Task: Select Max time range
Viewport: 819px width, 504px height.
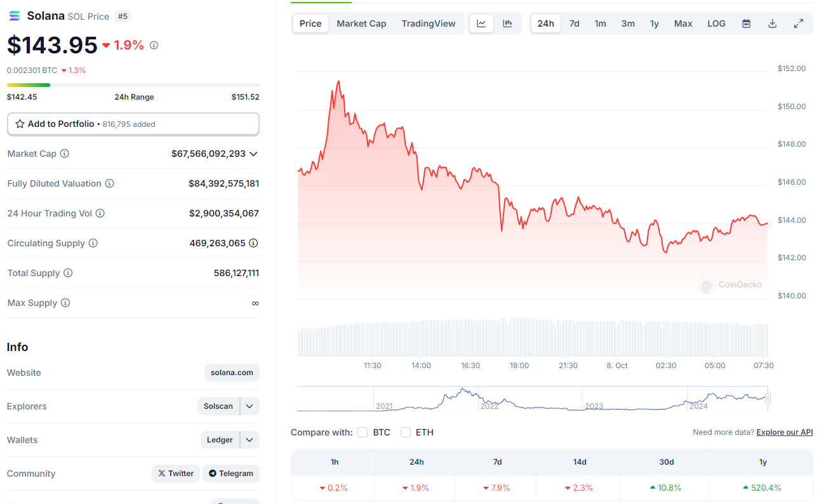Action: (683, 23)
